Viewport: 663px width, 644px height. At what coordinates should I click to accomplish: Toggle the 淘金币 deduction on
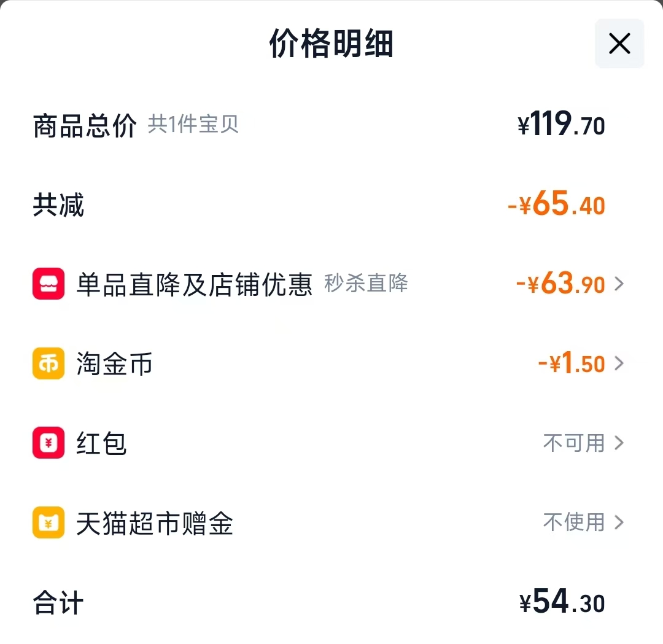(577, 363)
